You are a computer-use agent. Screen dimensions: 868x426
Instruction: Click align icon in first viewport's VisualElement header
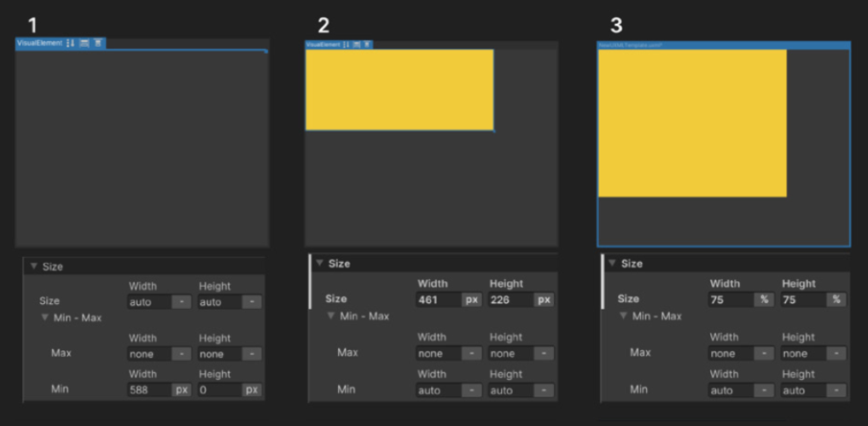point(84,44)
